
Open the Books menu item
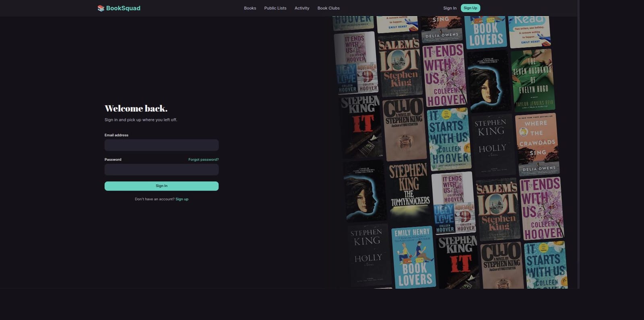point(250,8)
